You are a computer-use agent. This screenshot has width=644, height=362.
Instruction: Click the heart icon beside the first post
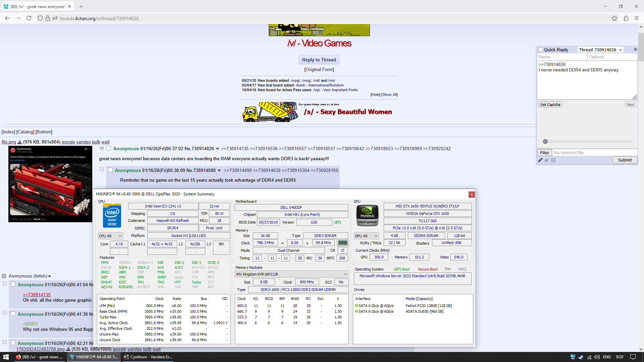tap(102, 148)
